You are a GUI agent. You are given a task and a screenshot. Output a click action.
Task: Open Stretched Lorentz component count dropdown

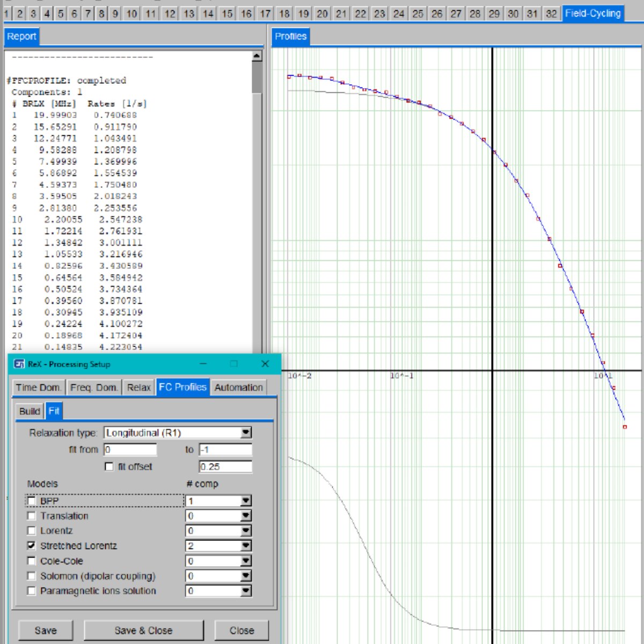(x=246, y=546)
